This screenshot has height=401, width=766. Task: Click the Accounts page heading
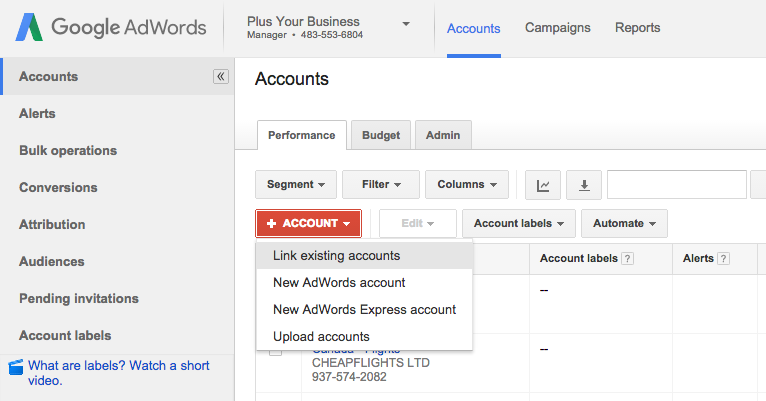tap(292, 79)
